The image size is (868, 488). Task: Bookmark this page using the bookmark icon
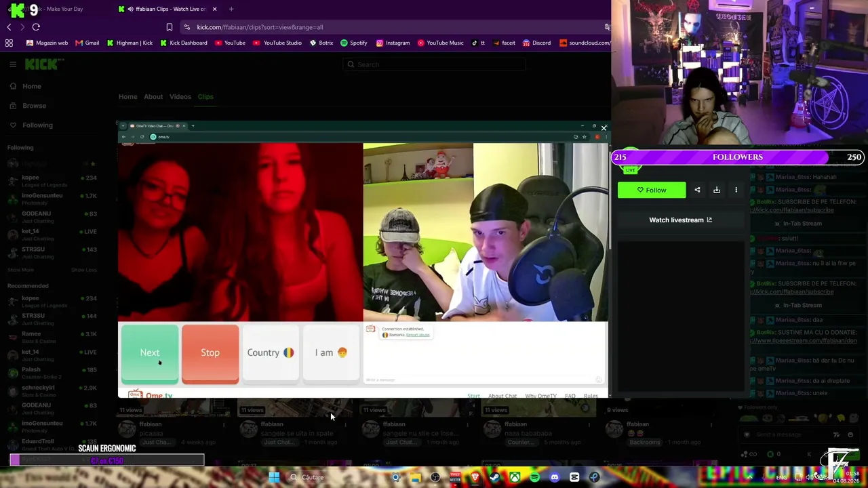point(170,27)
